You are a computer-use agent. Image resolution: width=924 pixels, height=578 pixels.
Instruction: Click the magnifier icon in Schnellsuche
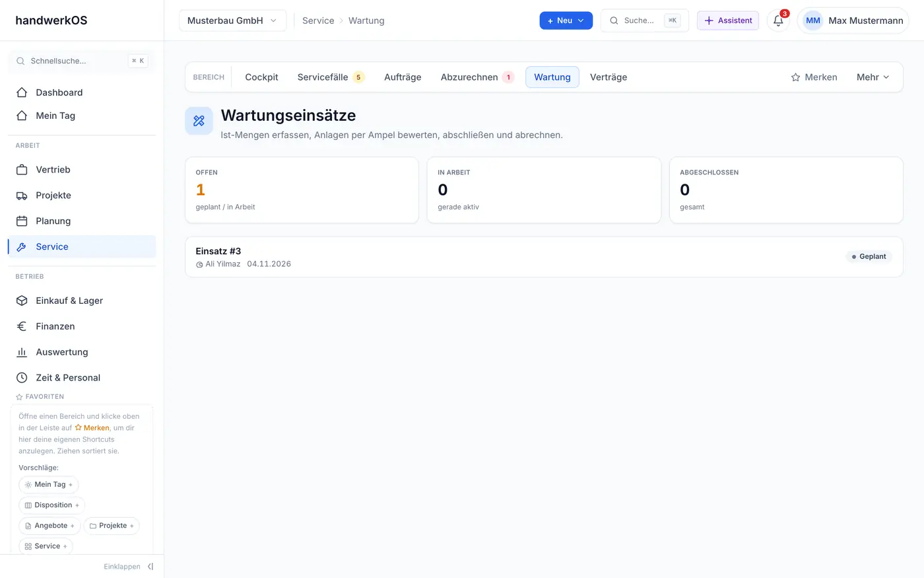(20, 61)
